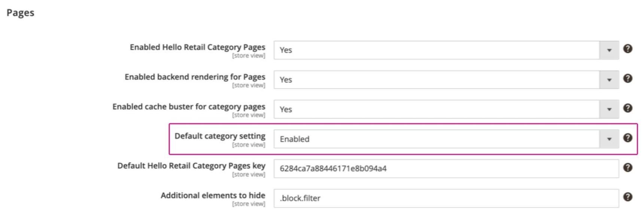Open cache buster for category pages dropdown

[x=436, y=109]
